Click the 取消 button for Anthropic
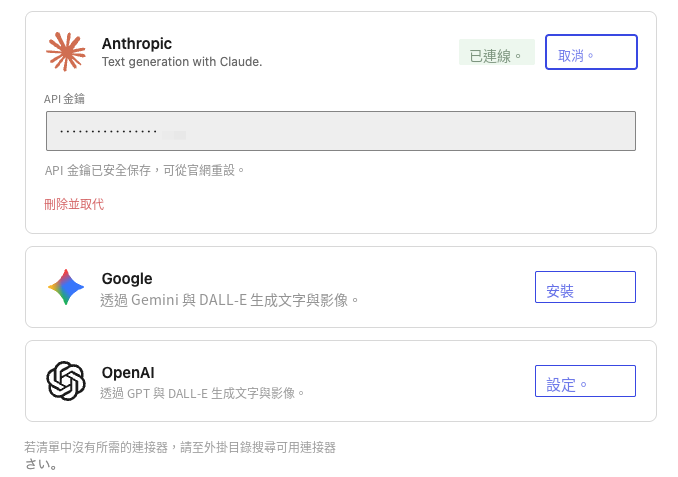The image size is (678, 477). (x=591, y=52)
